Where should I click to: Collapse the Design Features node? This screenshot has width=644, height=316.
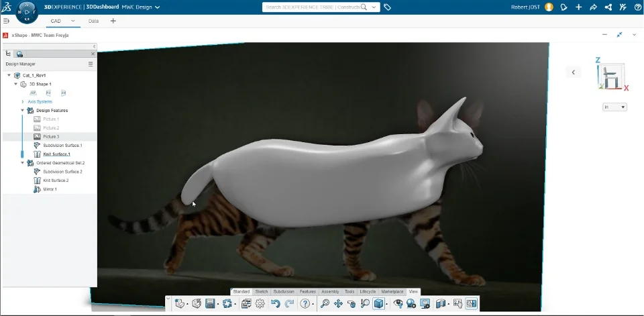tap(22, 110)
